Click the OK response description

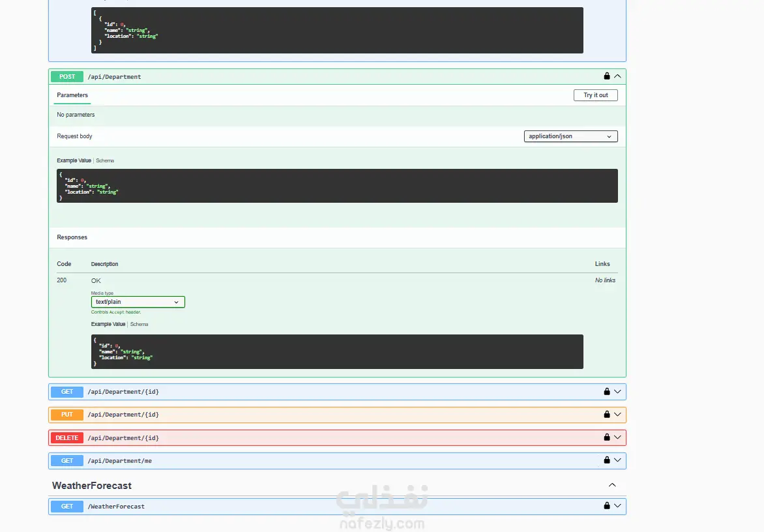pyautogui.click(x=96, y=280)
